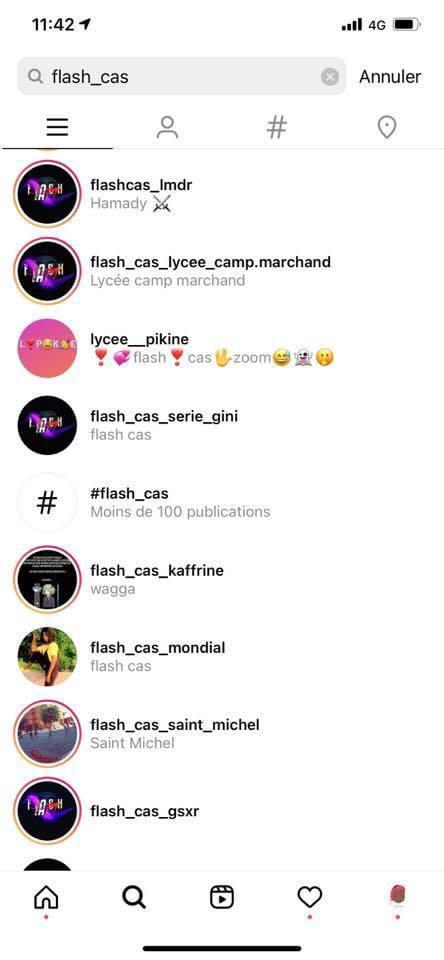444x960 pixels.
Task: Clear the search field with the X icon
Action: (329, 77)
